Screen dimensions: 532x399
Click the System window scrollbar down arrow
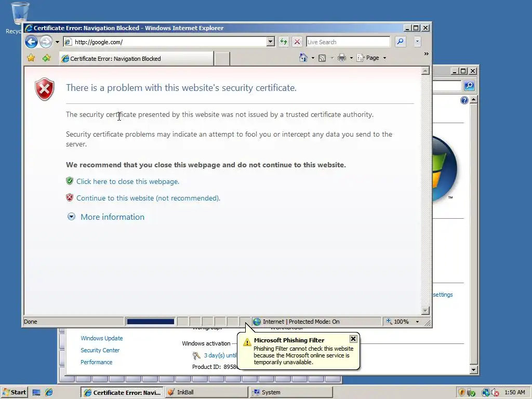(474, 369)
